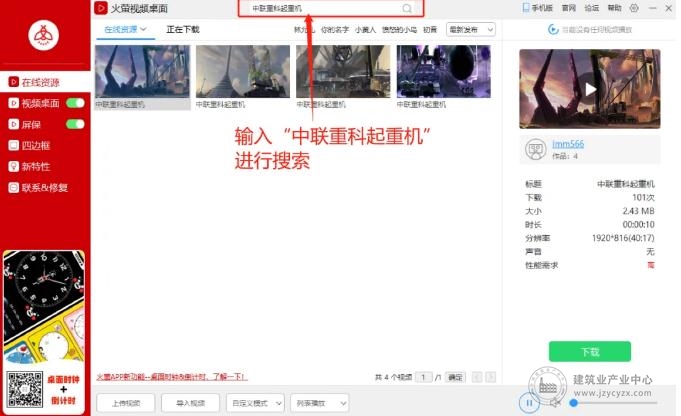Click the now-playing status icon

click(553, 30)
